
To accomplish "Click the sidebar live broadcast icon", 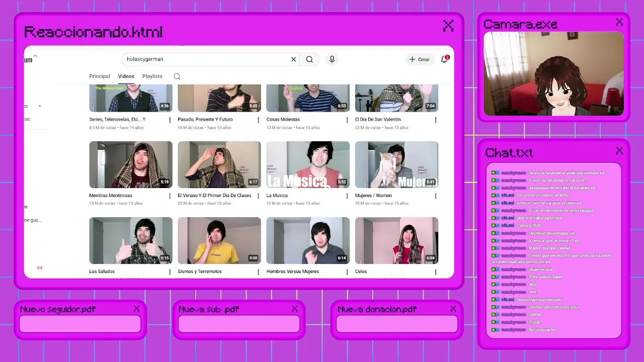I will tap(40, 267).
